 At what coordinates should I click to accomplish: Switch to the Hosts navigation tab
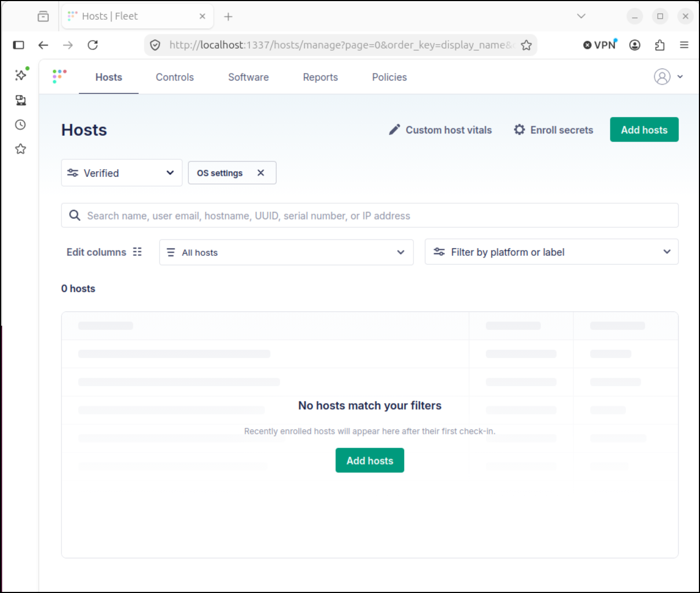point(109,77)
